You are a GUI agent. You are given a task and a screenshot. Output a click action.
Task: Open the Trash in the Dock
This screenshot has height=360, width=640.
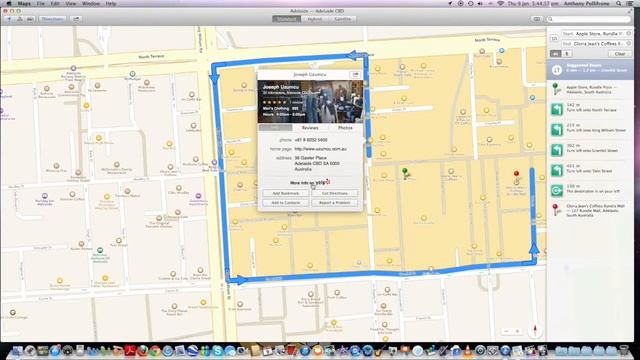pos(623,350)
